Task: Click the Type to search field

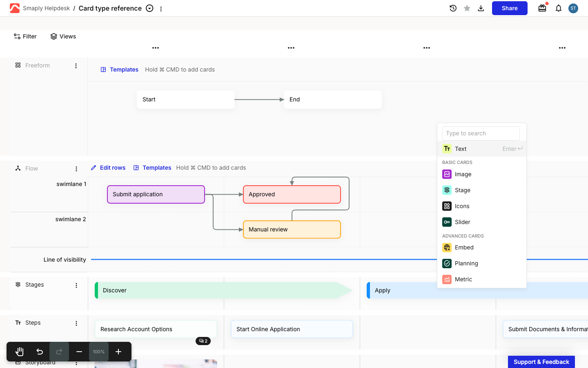Action: [x=481, y=133]
